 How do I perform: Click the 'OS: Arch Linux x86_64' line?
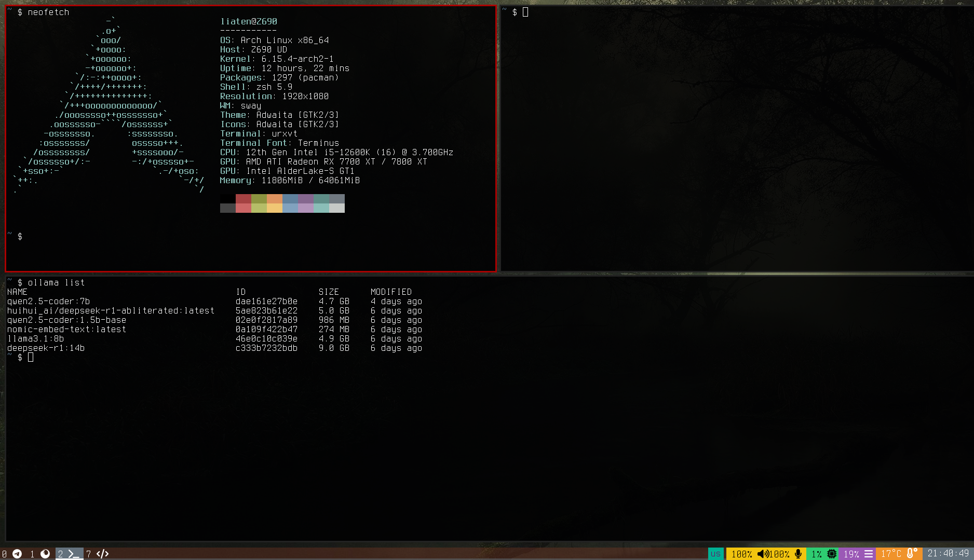pos(275,40)
